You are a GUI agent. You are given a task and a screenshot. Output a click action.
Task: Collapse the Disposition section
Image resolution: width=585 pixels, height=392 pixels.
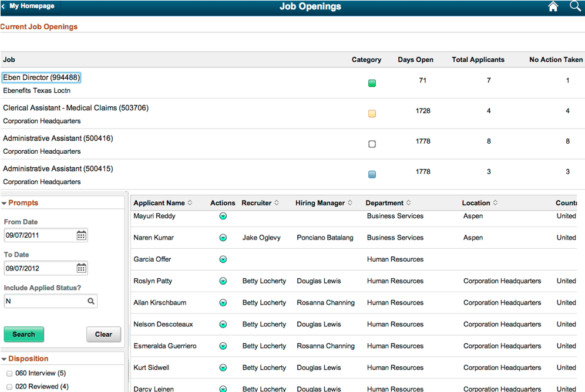[x=6, y=359]
